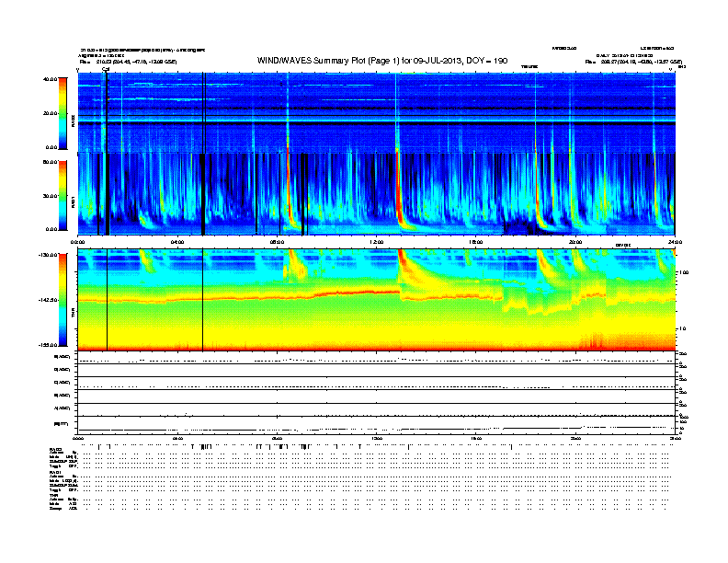Click the TNR intensity color bar
Image resolution: width=728 pixels, height=563 pixels.
pyautogui.click(x=63, y=300)
